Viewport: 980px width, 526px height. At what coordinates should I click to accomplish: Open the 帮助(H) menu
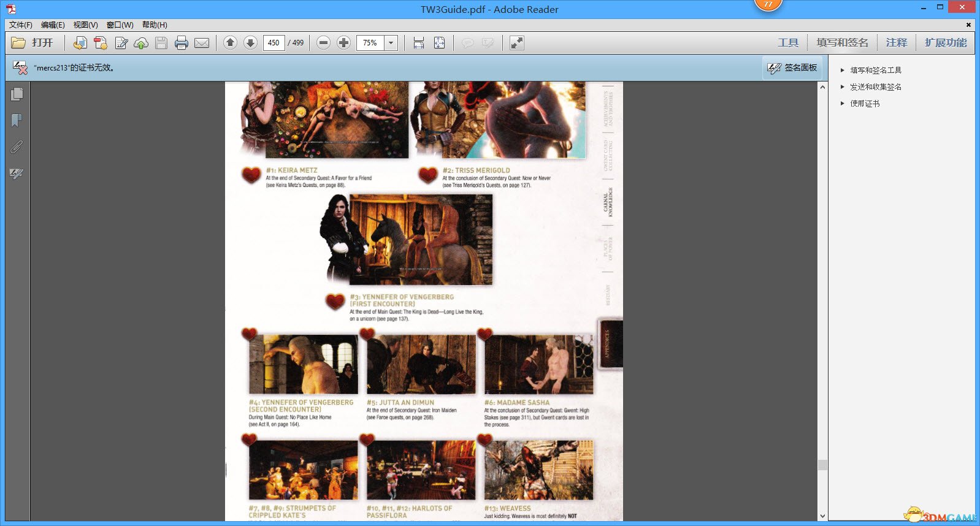coord(155,25)
